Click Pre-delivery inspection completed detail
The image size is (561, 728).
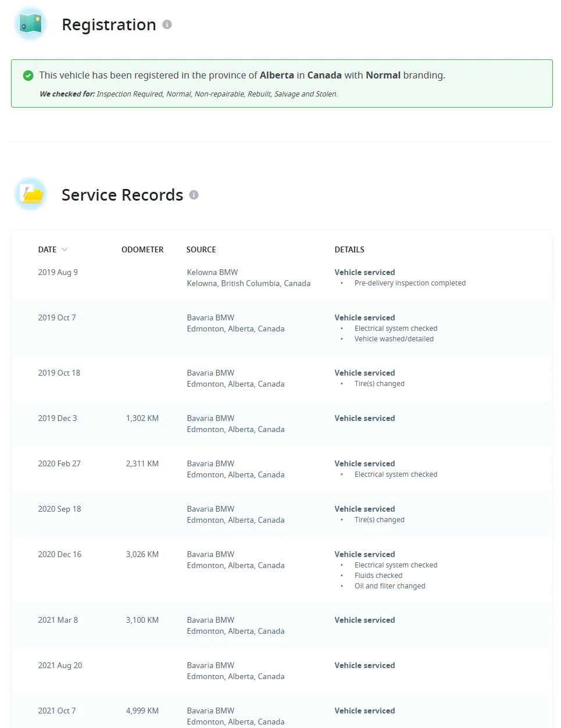pos(410,283)
